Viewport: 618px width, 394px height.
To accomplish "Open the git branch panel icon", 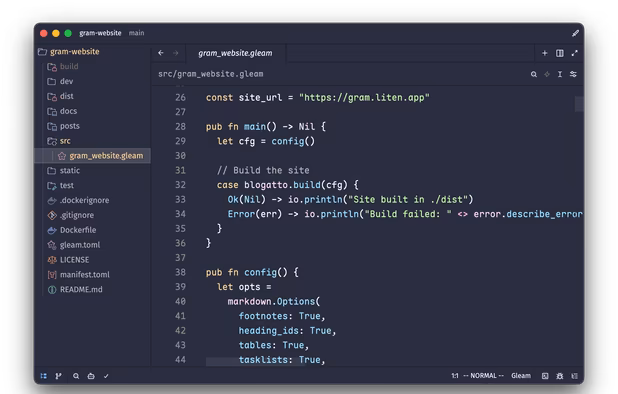I will 58,376.
